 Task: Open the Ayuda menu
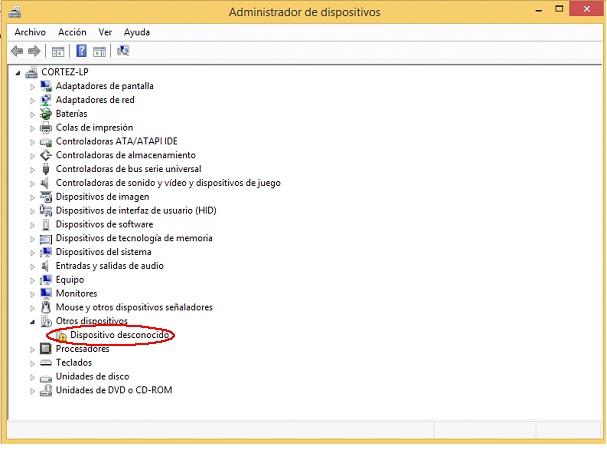(x=137, y=32)
